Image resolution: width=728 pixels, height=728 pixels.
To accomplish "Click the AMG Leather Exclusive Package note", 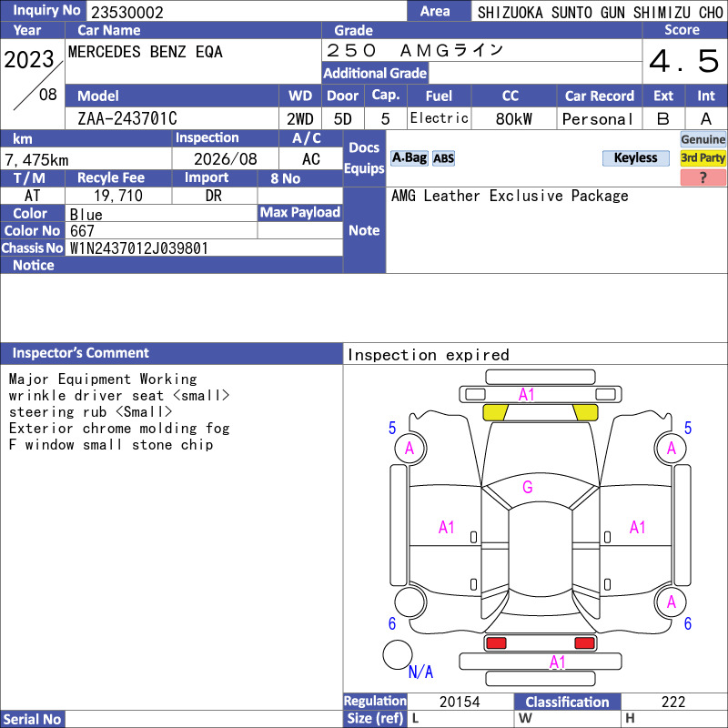I will pyautogui.click(x=510, y=196).
